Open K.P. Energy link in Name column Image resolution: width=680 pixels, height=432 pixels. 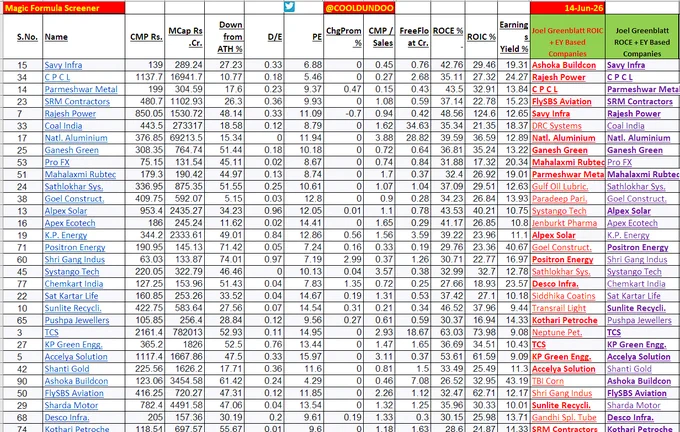pyautogui.click(x=66, y=235)
